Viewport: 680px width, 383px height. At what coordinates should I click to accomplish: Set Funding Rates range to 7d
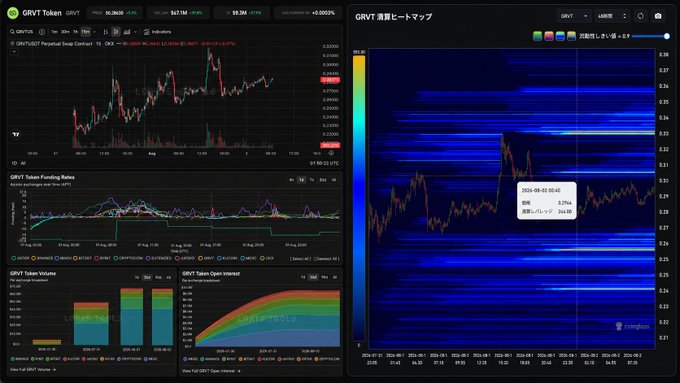click(311, 180)
